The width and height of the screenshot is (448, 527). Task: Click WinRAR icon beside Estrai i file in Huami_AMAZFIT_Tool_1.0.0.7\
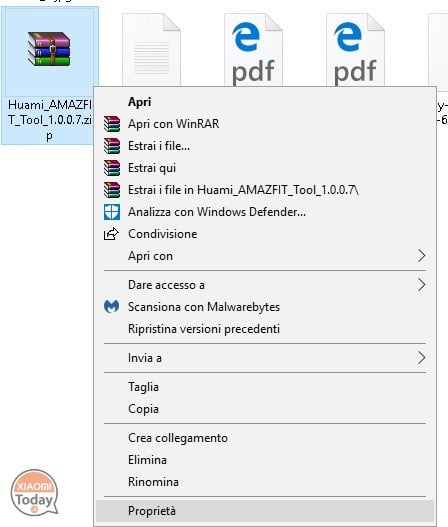[x=112, y=190]
